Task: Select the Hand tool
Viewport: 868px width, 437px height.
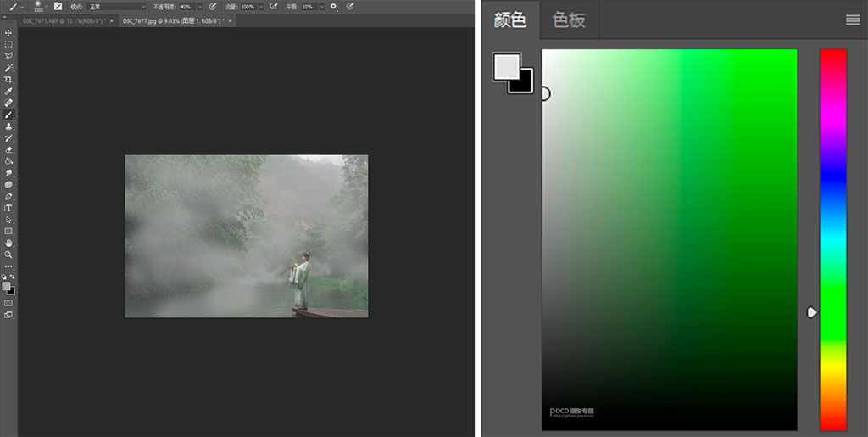Action: click(x=8, y=244)
